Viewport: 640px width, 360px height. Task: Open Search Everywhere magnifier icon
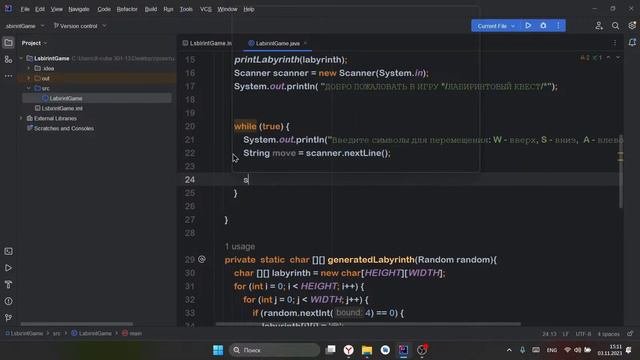tap(616, 26)
